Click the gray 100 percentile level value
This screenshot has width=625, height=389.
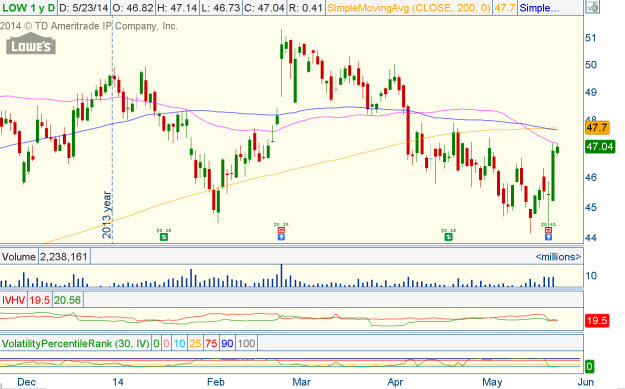pos(246,343)
